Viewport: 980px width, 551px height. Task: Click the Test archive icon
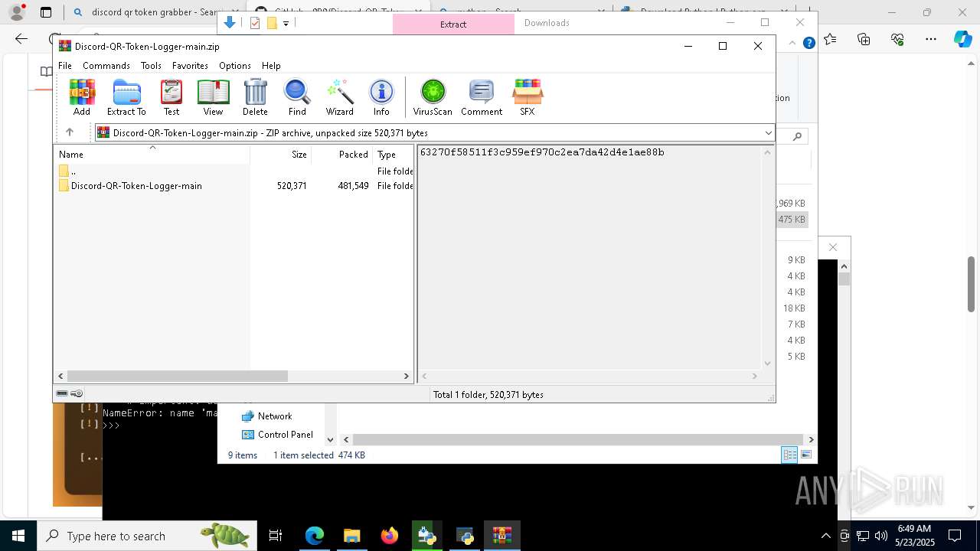[x=171, y=97]
